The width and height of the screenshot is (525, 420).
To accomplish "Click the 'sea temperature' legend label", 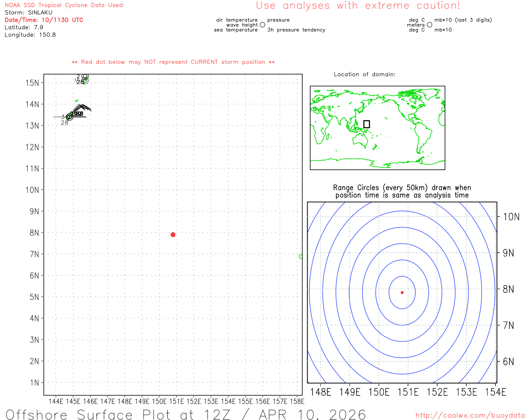I will pyautogui.click(x=236, y=30).
